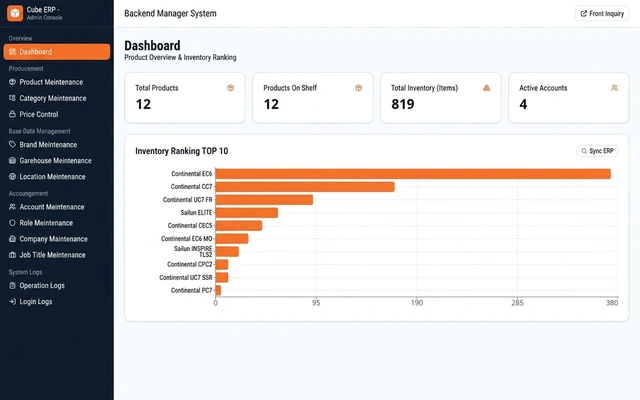Screen dimensions: 640x400
Task: Click the Dashboard grid icon in sidebar
Action: pyautogui.click(x=12, y=52)
